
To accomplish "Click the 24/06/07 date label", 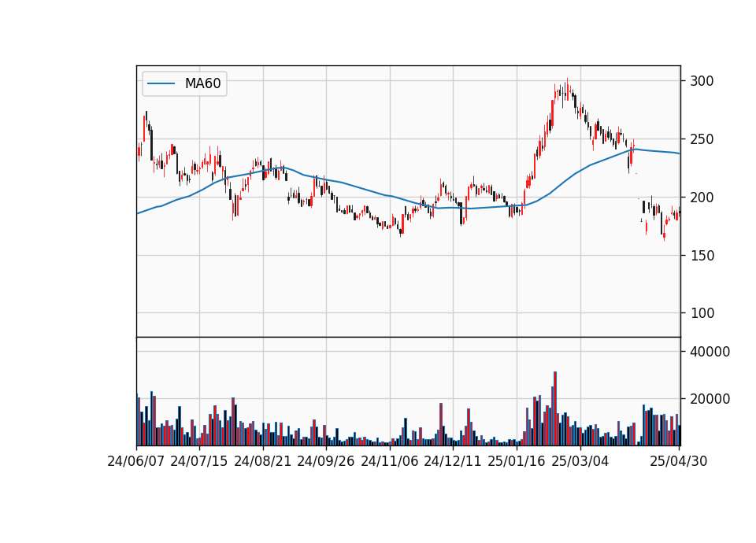I will coord(135,461).
